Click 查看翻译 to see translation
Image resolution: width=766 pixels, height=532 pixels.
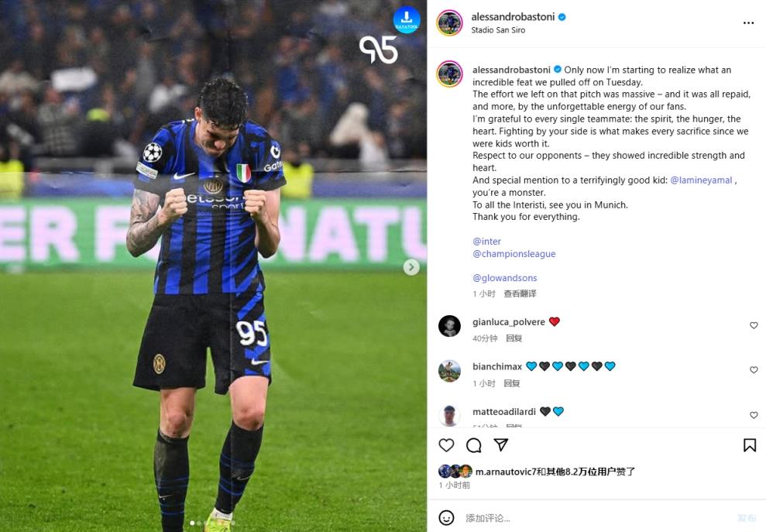click(x=520, y=293)
